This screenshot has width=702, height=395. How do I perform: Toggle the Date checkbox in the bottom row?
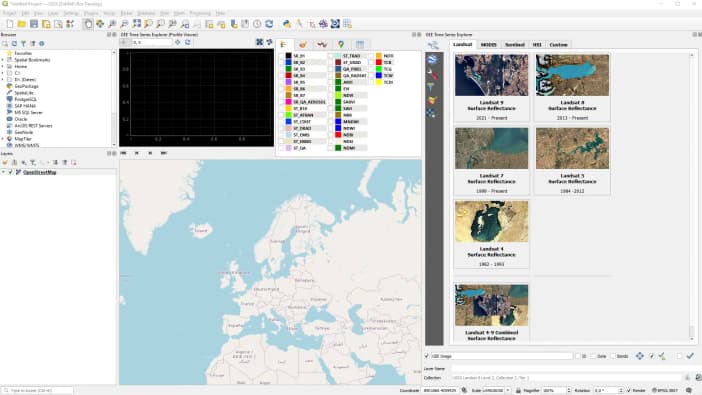pyautogui.click(x=594, y=356)
